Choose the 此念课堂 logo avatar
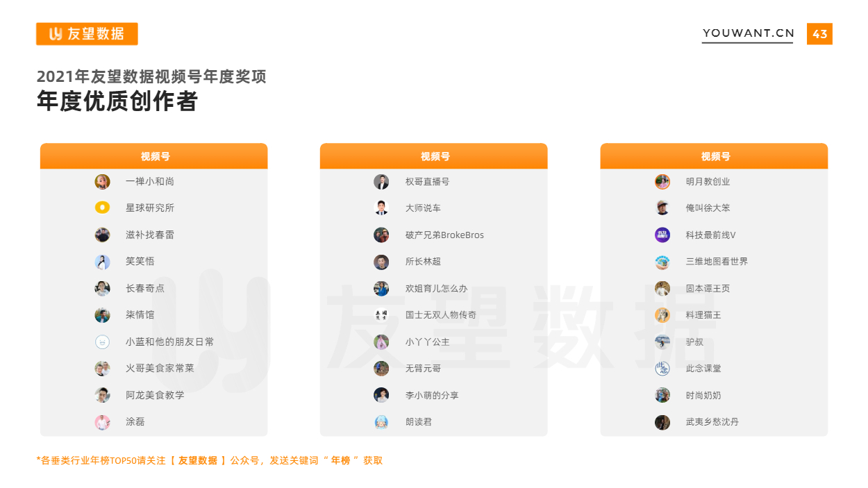Image resolution: width=868 pixels, height=488 pixels. click(x=662, y=369)
